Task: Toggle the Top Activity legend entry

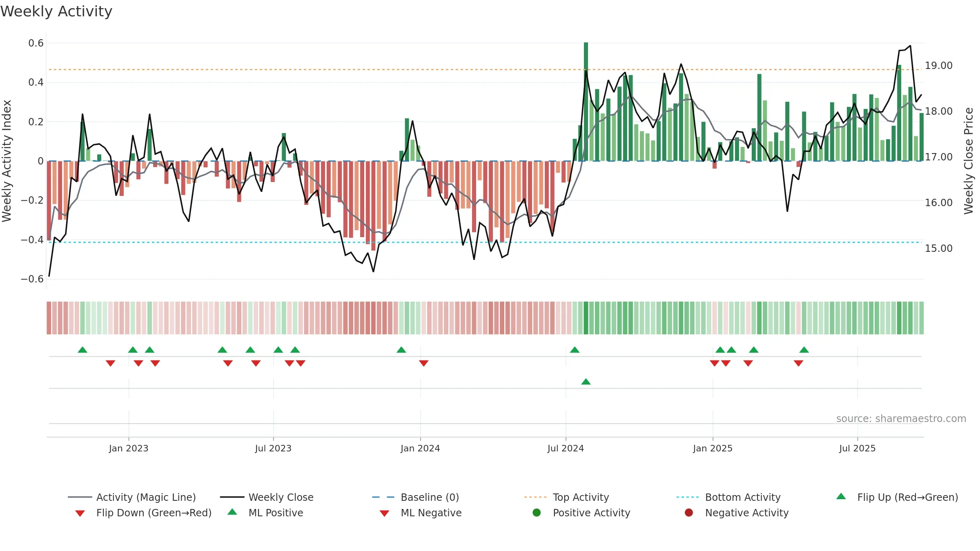Action: coord(566,497)
